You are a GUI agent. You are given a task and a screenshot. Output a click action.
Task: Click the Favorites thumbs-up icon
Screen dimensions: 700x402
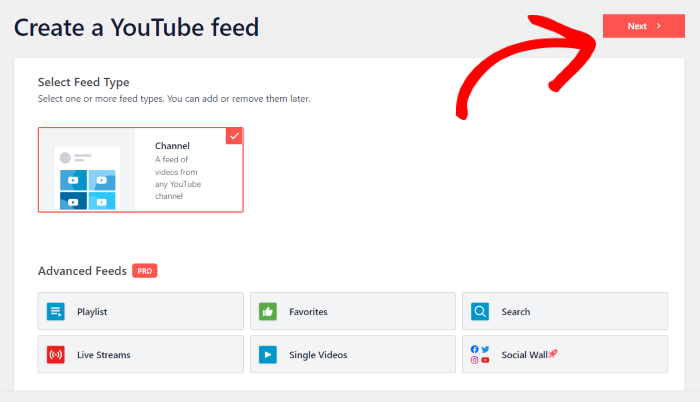[x=268, y=311]
